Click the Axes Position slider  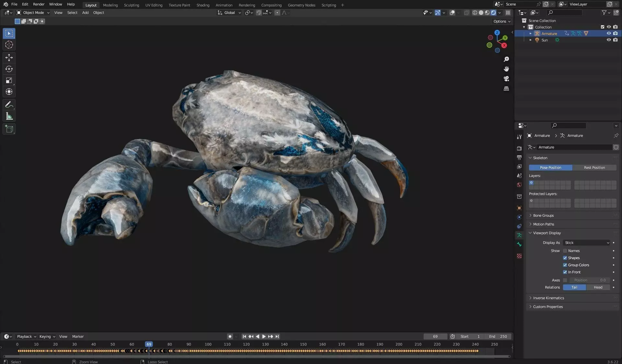[x=590, y=280]
